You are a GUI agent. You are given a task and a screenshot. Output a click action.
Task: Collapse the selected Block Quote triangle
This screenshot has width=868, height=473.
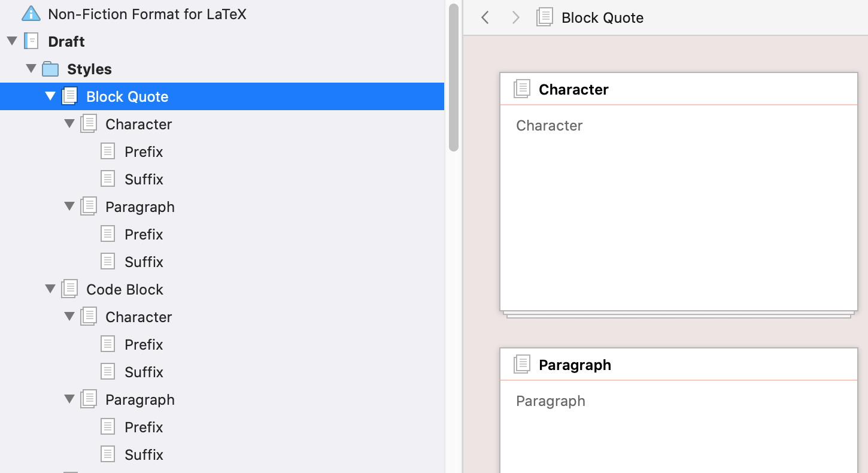click(50, 96)
